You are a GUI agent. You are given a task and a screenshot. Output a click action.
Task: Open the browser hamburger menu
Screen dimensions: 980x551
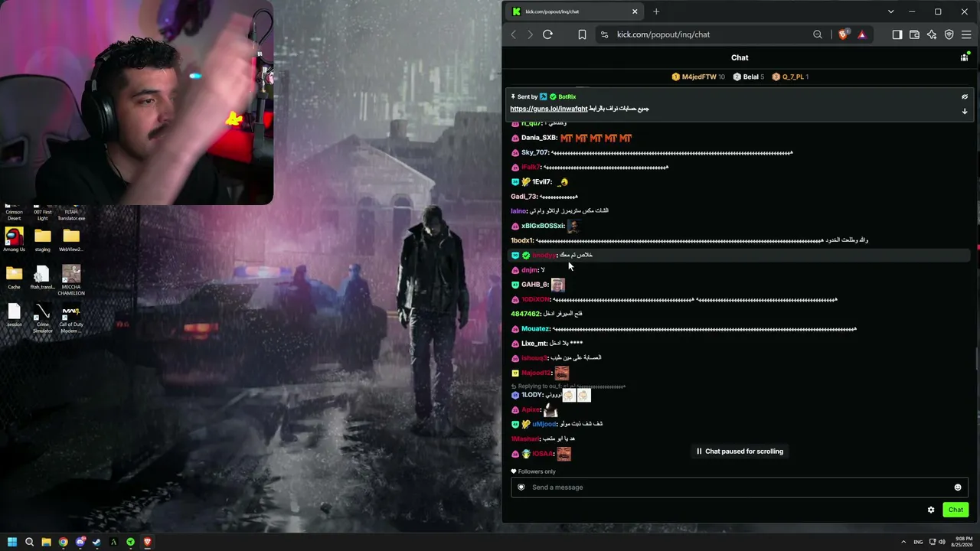(x=966, y=34)
